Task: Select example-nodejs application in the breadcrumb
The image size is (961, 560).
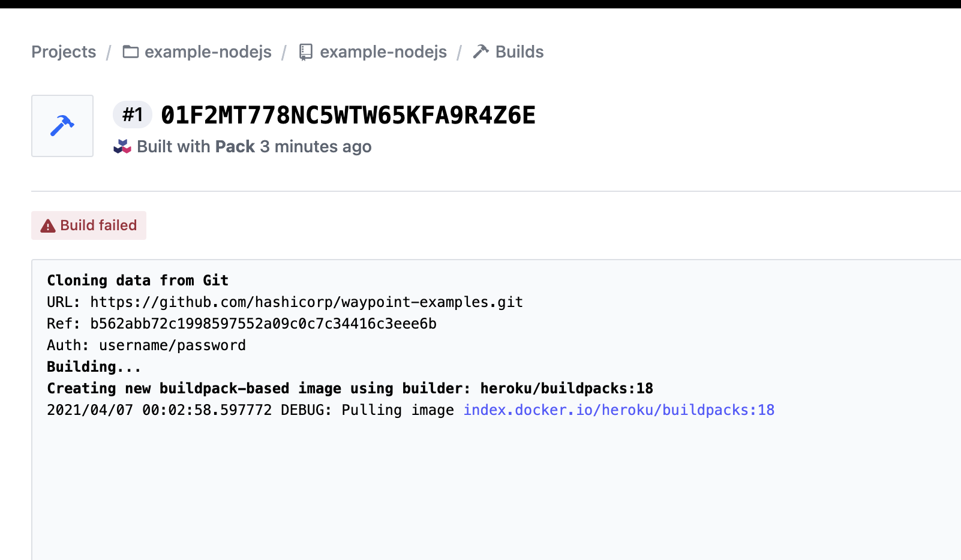Action: (383, 52)
